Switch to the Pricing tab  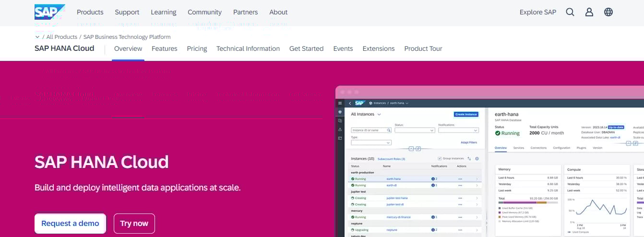coord(197,48)
